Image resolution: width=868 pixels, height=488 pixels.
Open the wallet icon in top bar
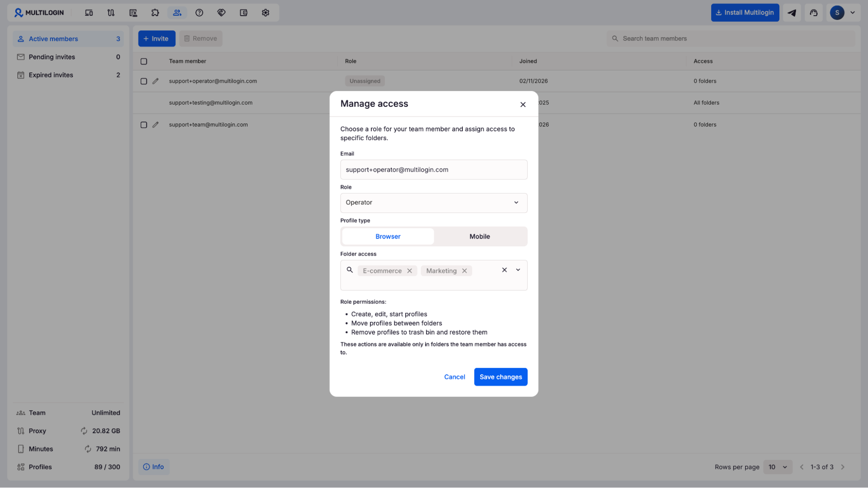244,13
